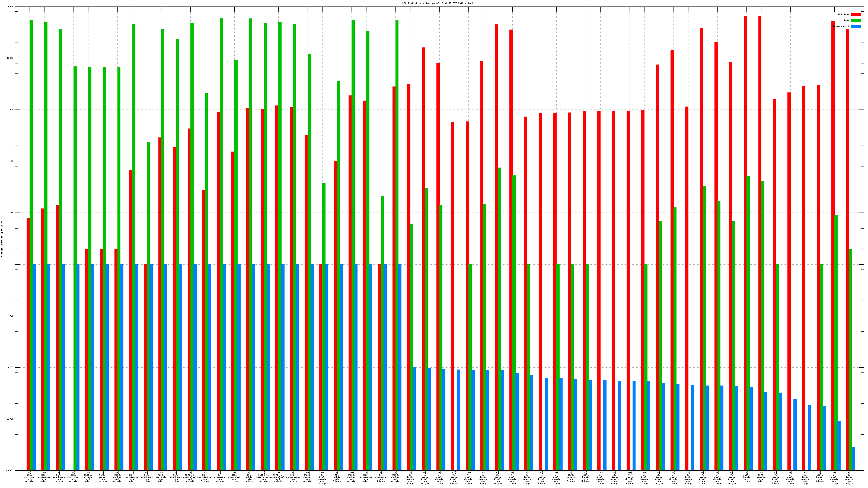Screen dimensions: 868x488
Task: Click the dnsbl-3.uceprotect.net origin label
Action: (x=263, y=477)
